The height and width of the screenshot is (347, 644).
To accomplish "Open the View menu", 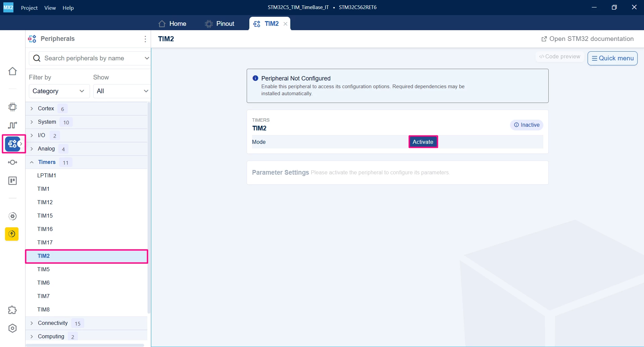I will [x=50, y=8].
